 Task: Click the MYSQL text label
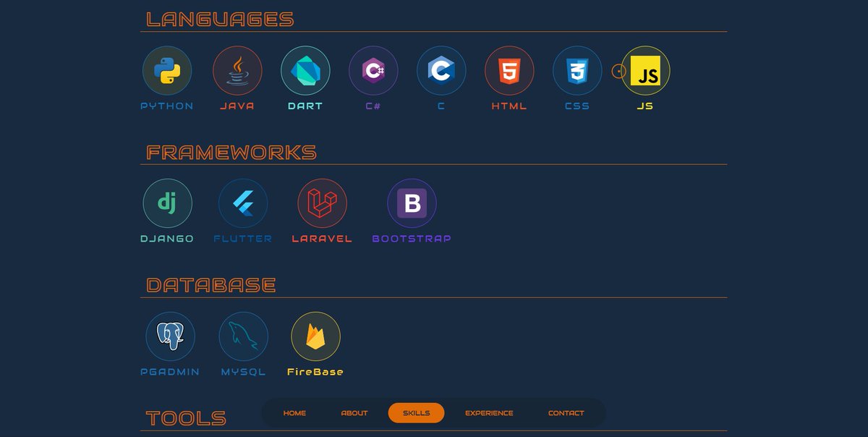click(243, 372)
